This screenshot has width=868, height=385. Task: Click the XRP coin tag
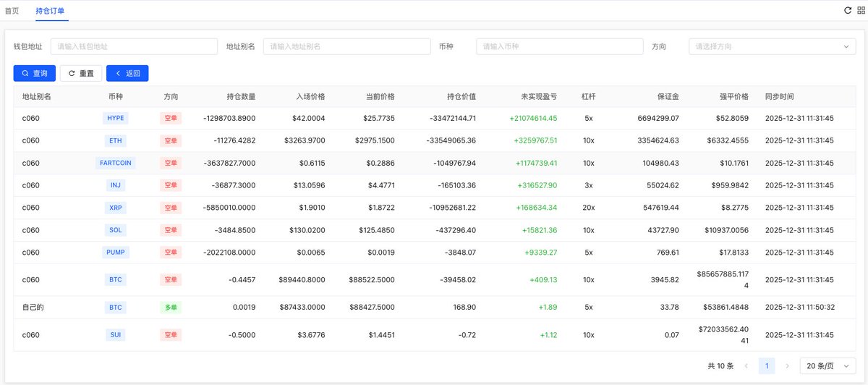pyautogui.click(x=116, y=208)
